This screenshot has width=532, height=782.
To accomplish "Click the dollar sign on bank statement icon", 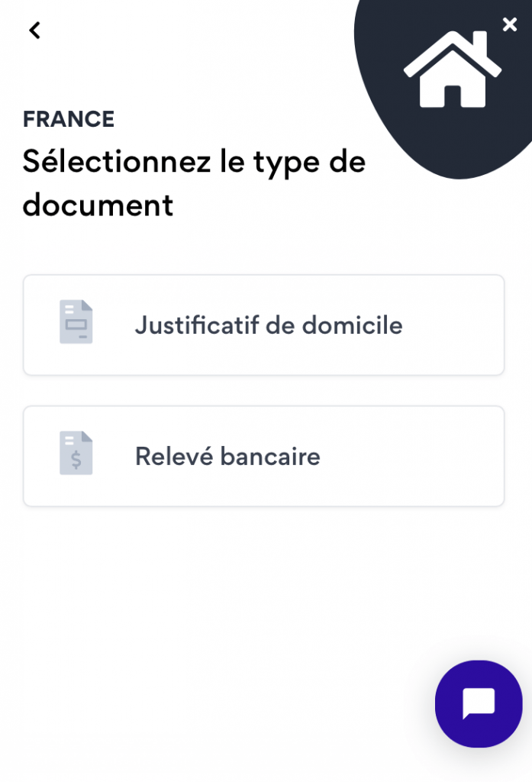I will tap(76, 460).
